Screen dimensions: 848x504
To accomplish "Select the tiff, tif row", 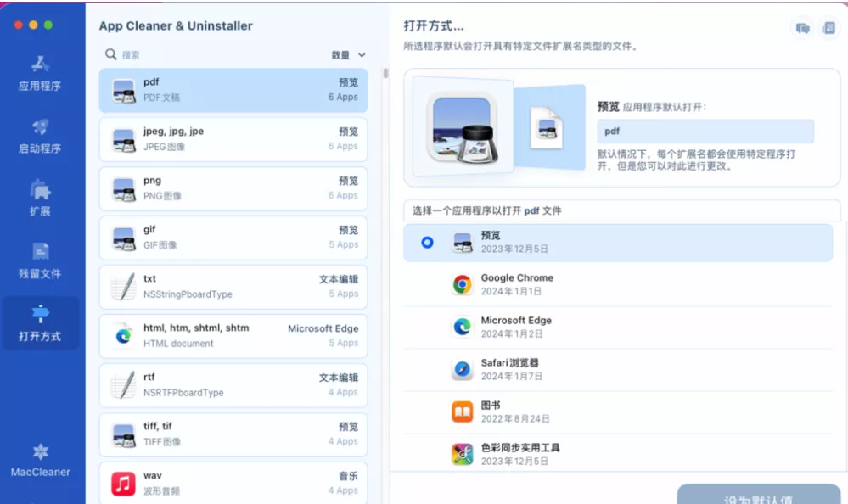I will point(233,434).
